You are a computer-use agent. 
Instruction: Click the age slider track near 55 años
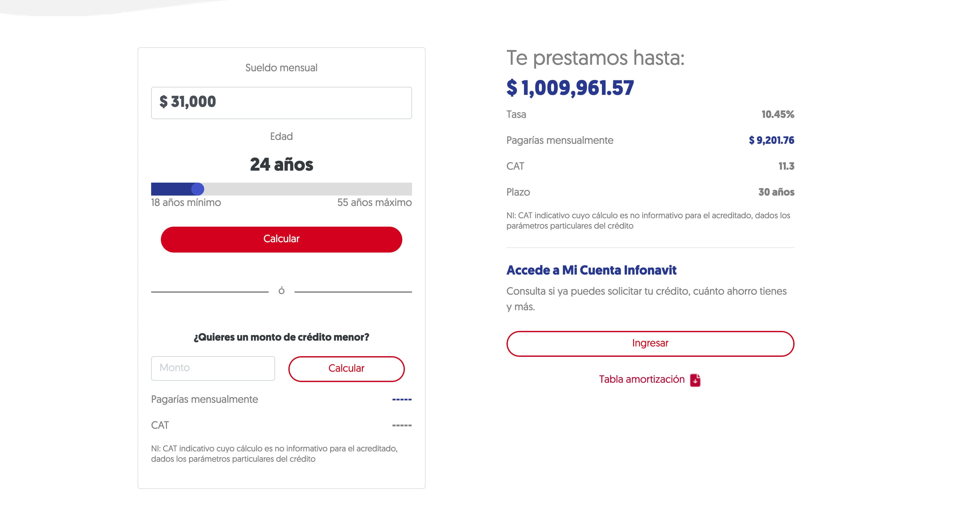tap(395, 188)
